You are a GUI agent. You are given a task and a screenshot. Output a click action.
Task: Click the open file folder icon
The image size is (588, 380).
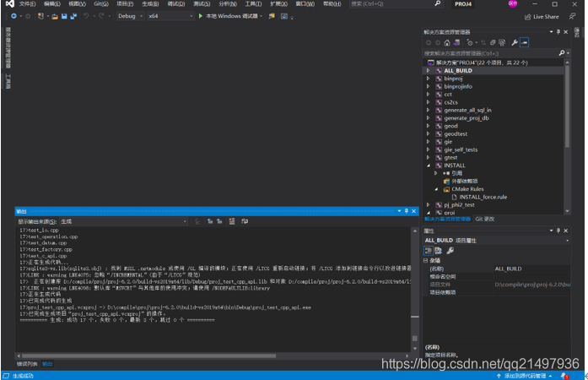(x=55, y=17)
